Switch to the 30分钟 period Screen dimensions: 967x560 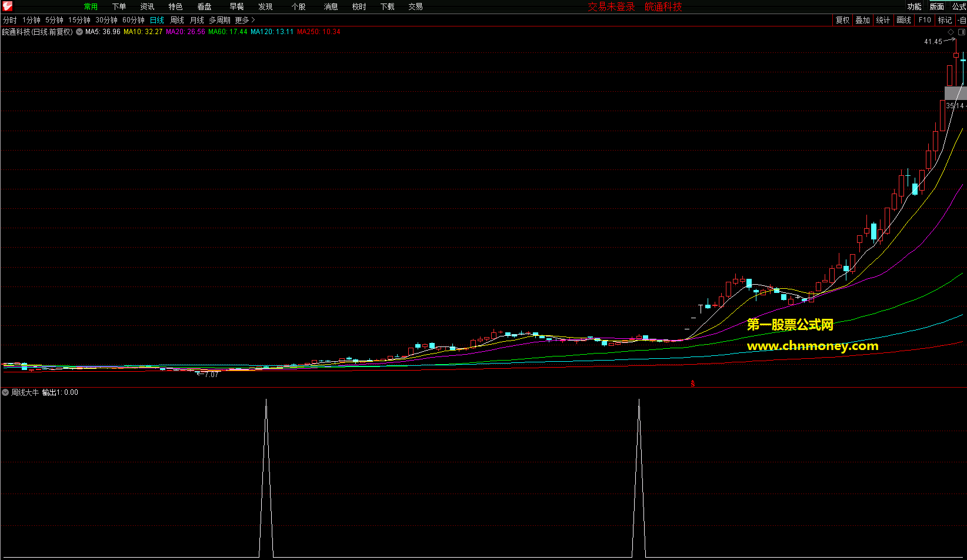tap(106, 20)
